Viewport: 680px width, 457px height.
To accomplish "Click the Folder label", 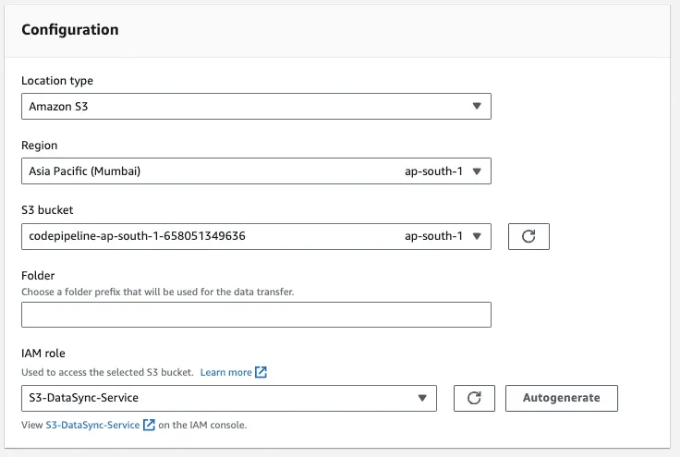I will [38, 275].
